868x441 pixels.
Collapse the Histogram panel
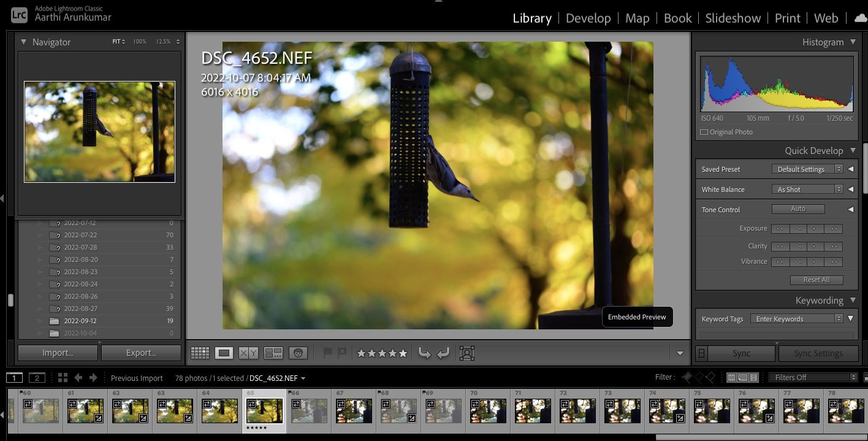853,42
